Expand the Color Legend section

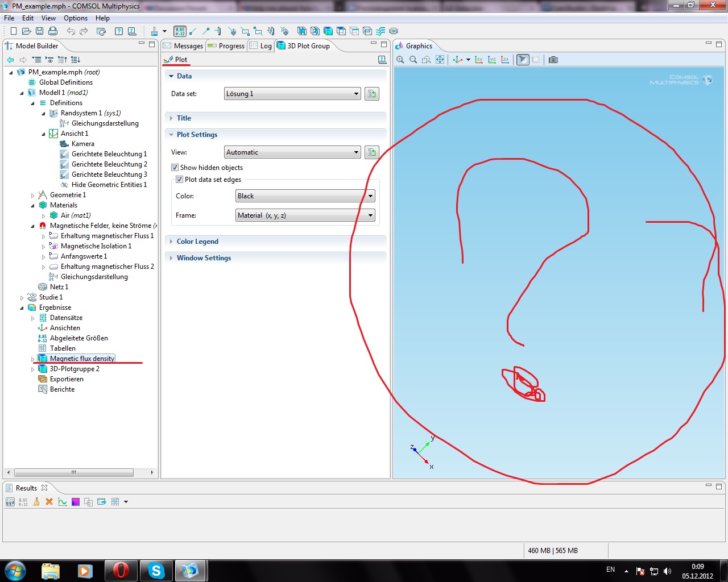point(197,242)
